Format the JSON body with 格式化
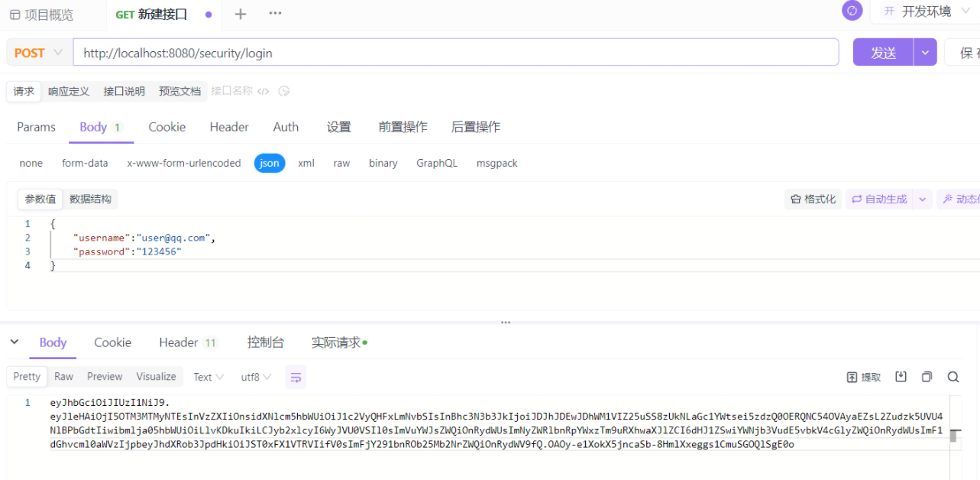This screenshot has width=980, height=480. coord(812,199)
